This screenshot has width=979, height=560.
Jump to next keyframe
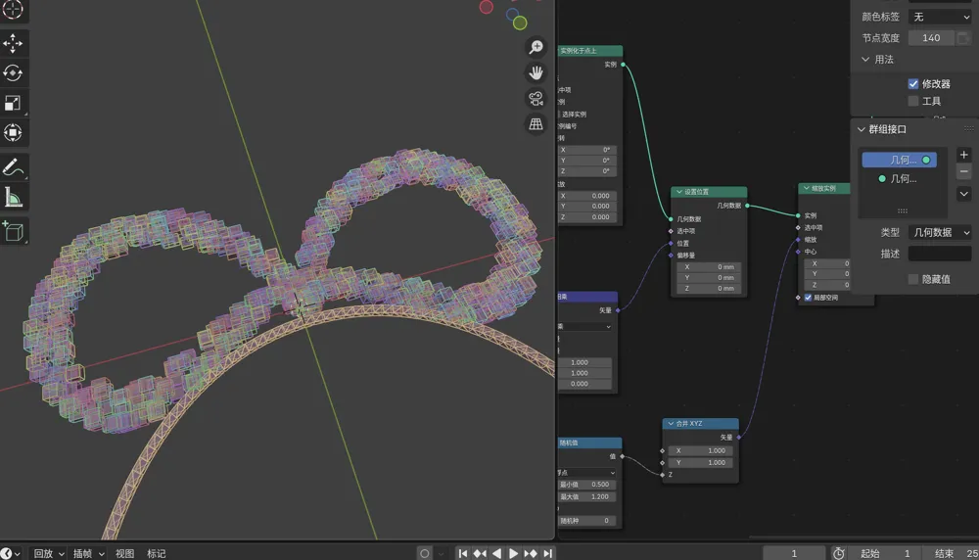tap(530, 553)
